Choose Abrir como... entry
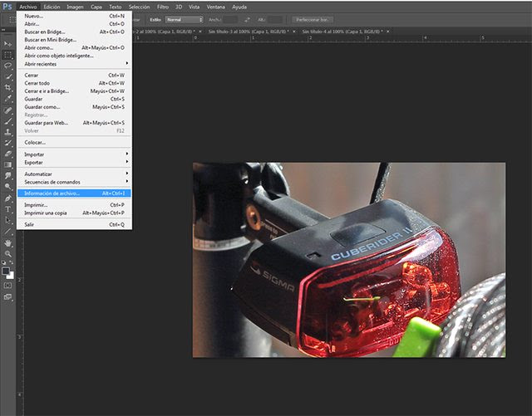The image size is (532, 416). click(x=74, y=48)
